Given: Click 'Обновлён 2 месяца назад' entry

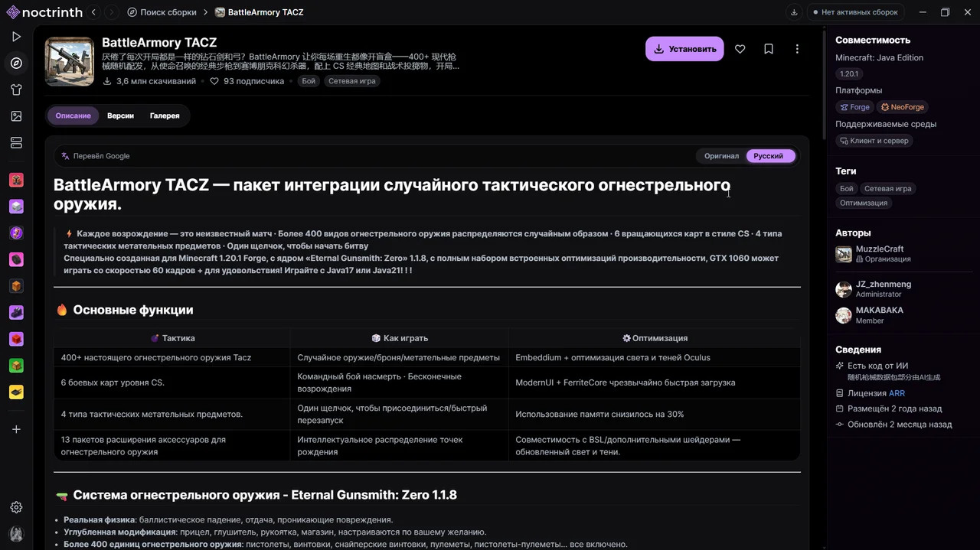Looking at the screenshot, I should 893,424.
